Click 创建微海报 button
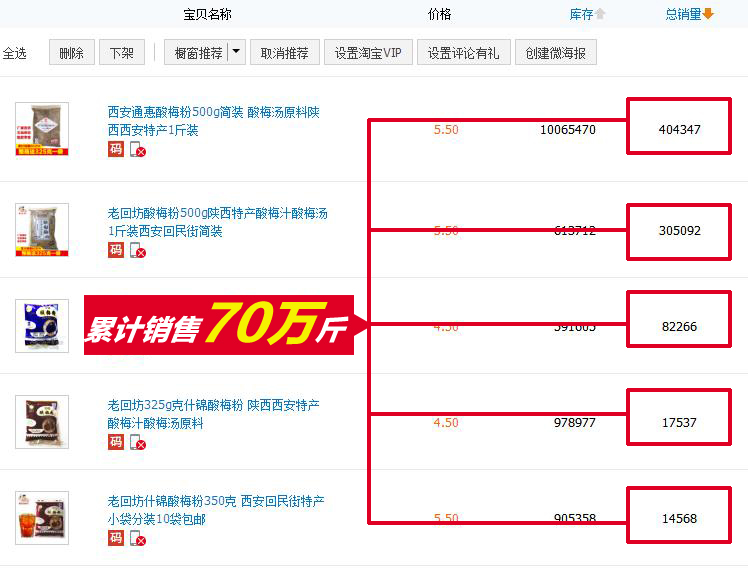The width and height of the screenshot is (748, 577). point(556,52)
